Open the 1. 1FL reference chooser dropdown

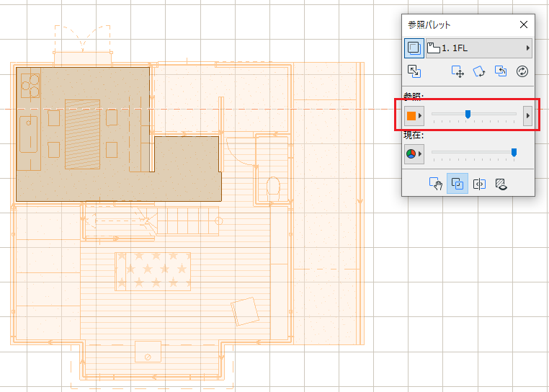479,48
